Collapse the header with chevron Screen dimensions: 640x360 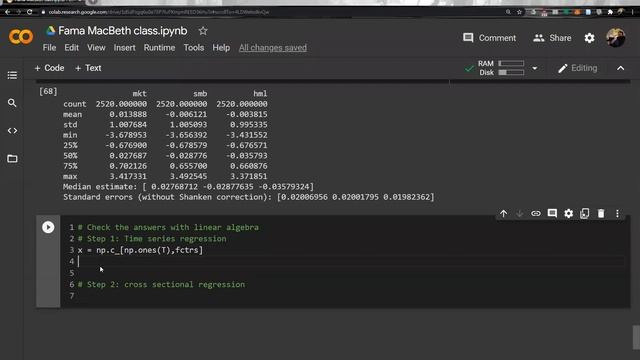pyautogui.click(x=620, y=68)
